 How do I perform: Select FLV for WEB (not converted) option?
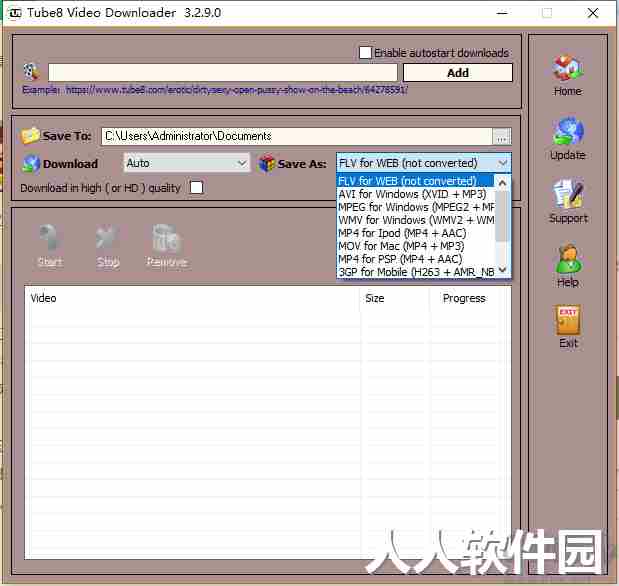[415, 181]
